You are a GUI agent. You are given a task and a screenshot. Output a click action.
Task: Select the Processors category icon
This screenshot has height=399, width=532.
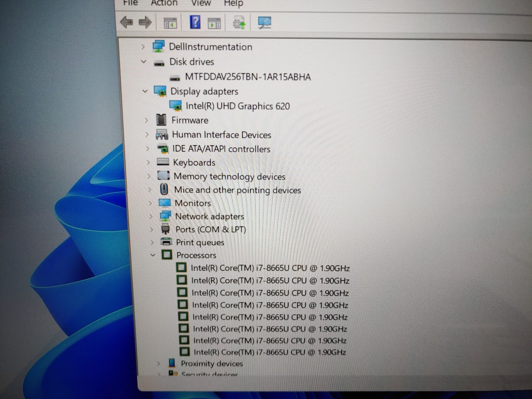tap(167, 255)
